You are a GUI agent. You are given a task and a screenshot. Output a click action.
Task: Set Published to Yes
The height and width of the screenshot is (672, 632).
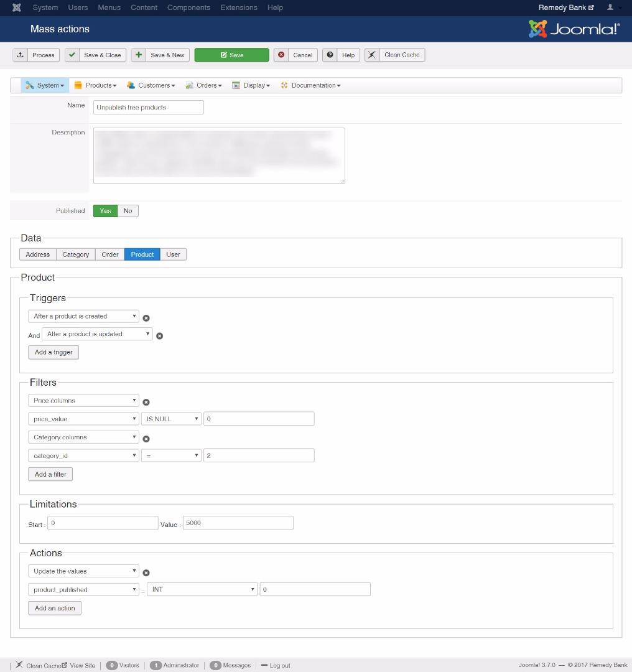point(105,211)
